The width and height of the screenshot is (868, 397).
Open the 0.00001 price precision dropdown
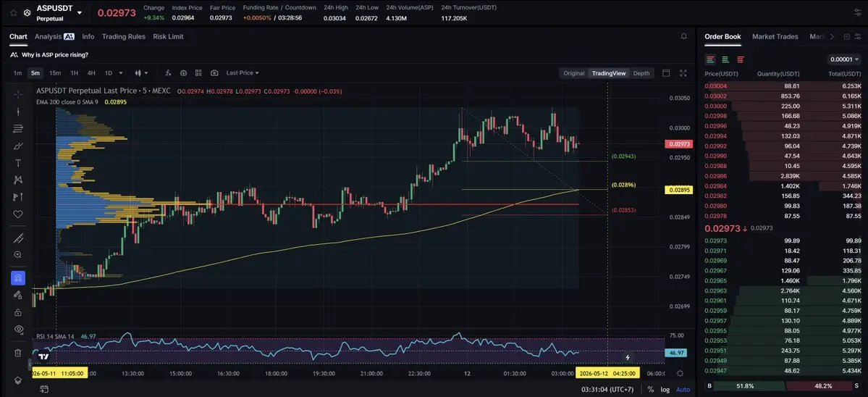844,59
